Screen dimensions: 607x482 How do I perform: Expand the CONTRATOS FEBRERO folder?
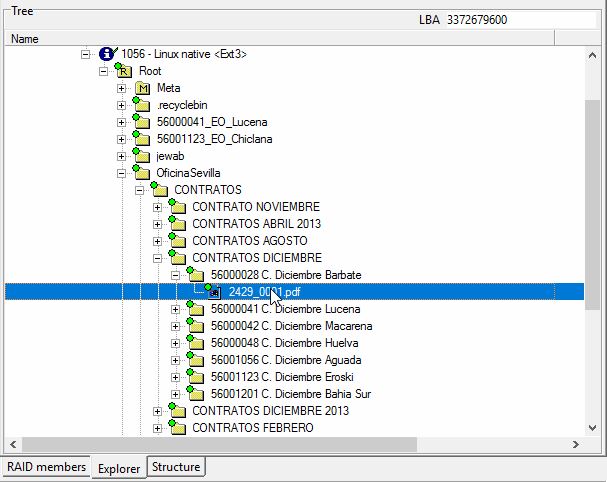click(x=157, y=428)
